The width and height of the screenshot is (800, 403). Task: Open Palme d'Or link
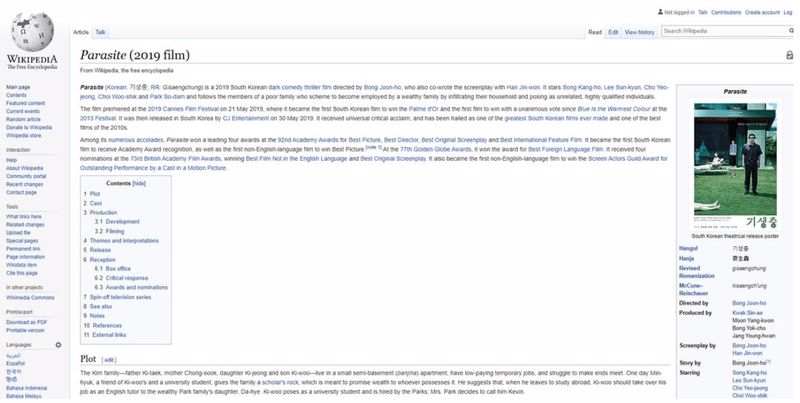tap(423, 109)
